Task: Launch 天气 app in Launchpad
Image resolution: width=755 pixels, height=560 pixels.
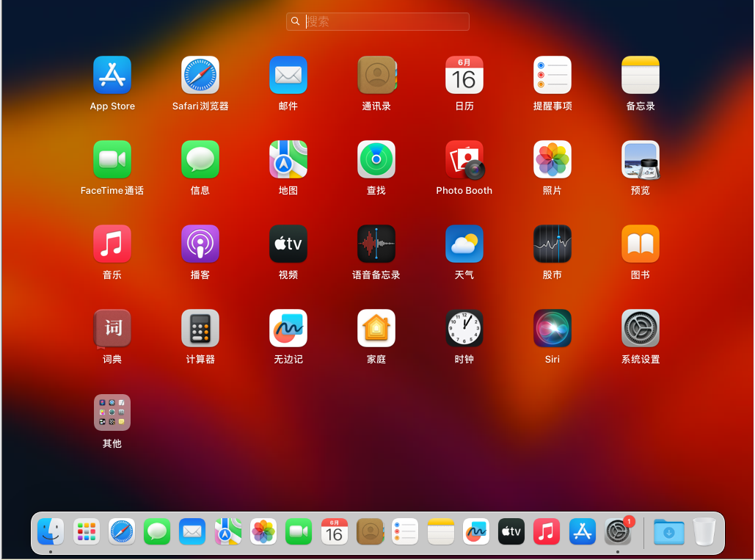Action: coord(464,244)
